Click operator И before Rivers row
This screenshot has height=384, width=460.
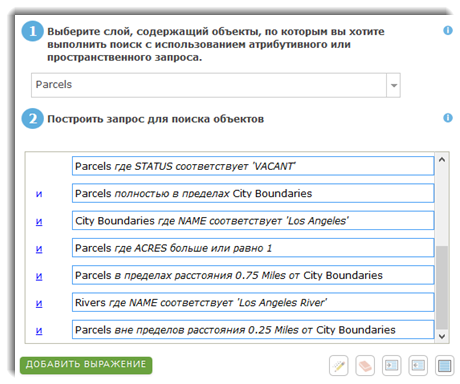tap(39, 304)
